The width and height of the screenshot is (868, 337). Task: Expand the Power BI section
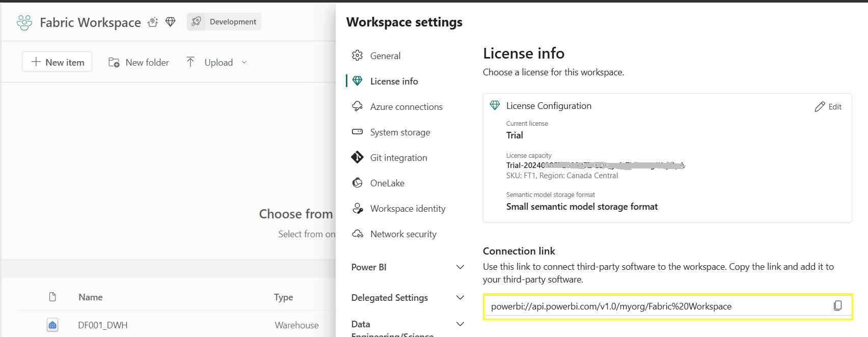459,267
